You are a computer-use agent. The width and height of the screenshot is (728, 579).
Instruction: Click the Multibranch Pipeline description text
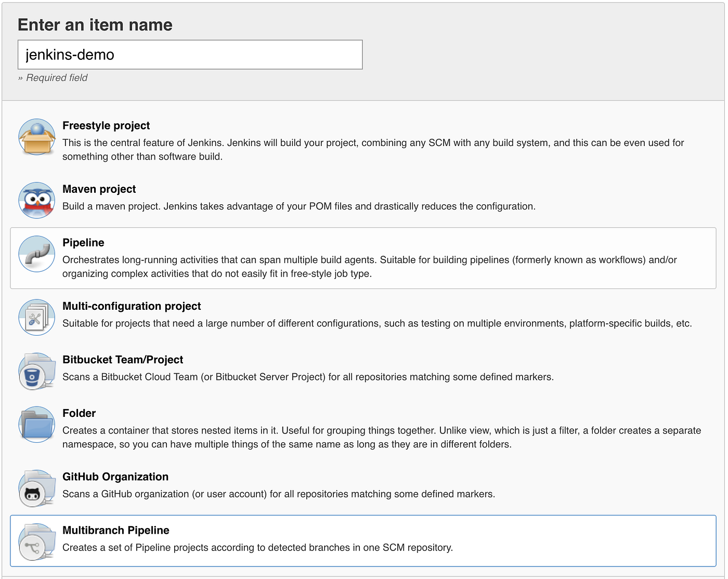pos(257,547)
